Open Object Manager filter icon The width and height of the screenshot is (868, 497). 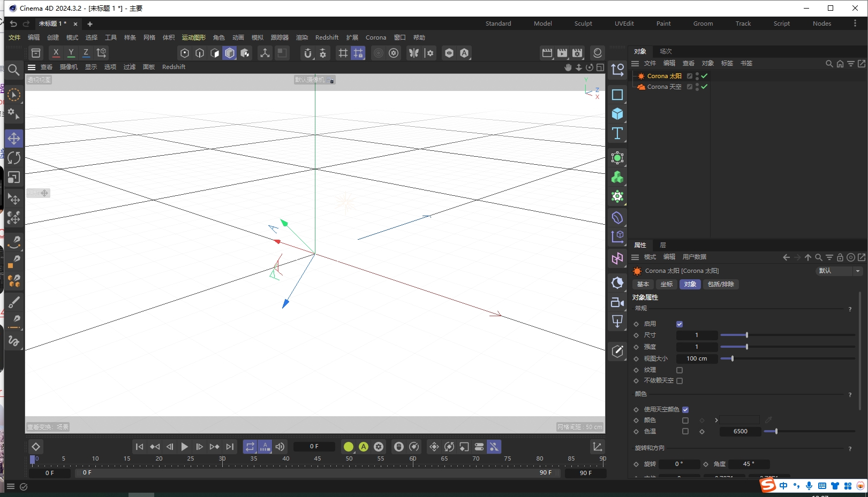click(851, 63)
